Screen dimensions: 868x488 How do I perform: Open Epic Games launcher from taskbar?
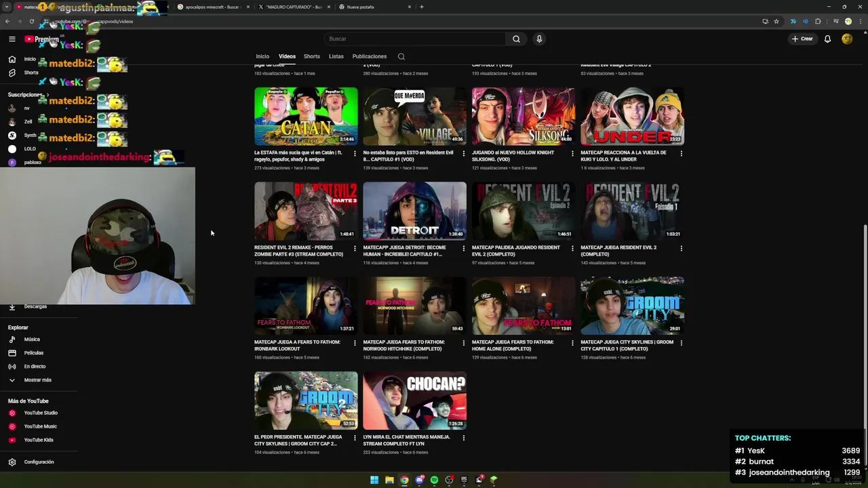point(464,480)
